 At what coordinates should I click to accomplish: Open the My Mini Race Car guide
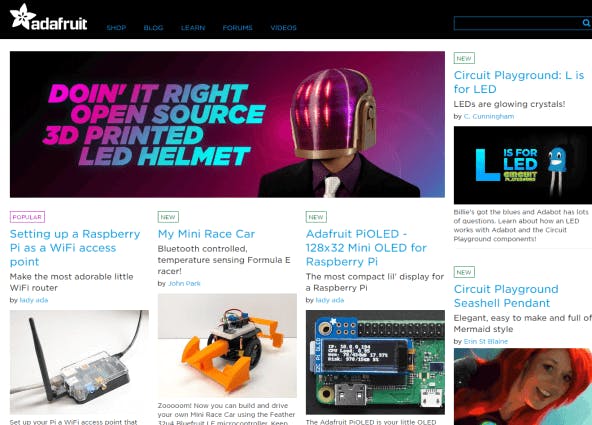coord(206,234)
